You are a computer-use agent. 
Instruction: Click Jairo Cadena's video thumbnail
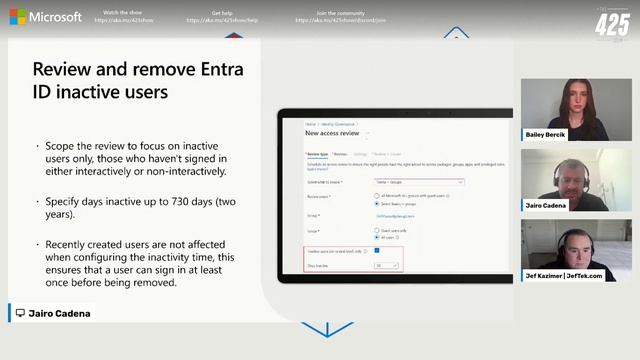pyautogui.click(x=576, y=180)
